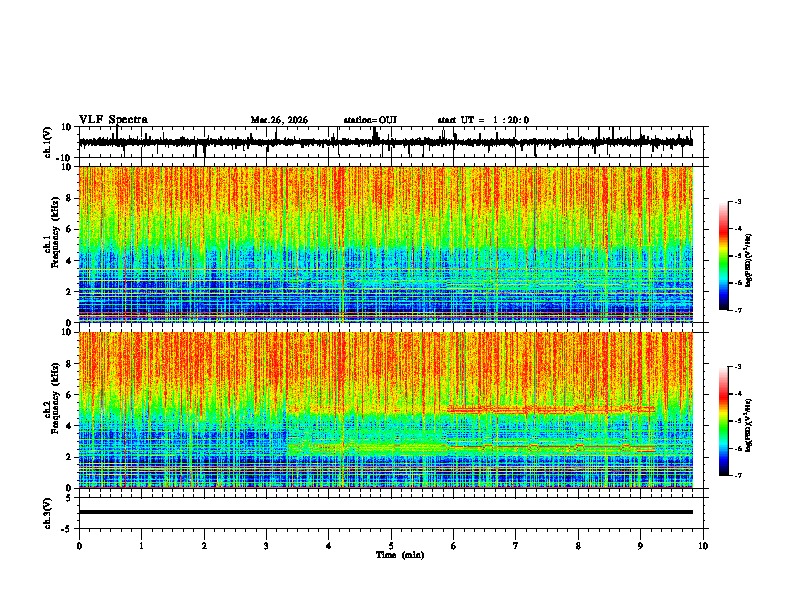Click the ch.2 spectrogram color scale bar
This screenshot has width=792, height=612.
coord(723,421)
